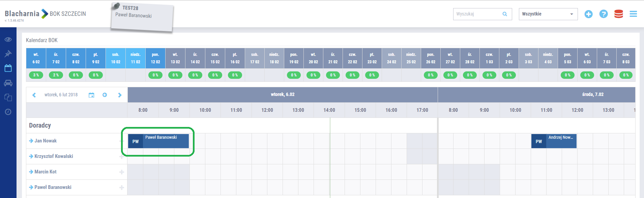Click the blue plus add button
Screen dimensions: 644x198
click(x=588, y=14)
